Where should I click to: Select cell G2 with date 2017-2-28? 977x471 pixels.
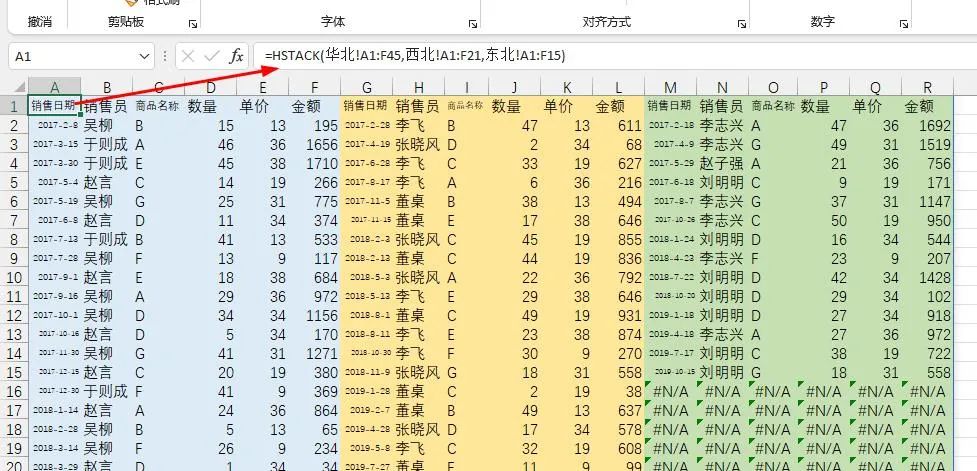pyautogui.click(x=367, y=125)
